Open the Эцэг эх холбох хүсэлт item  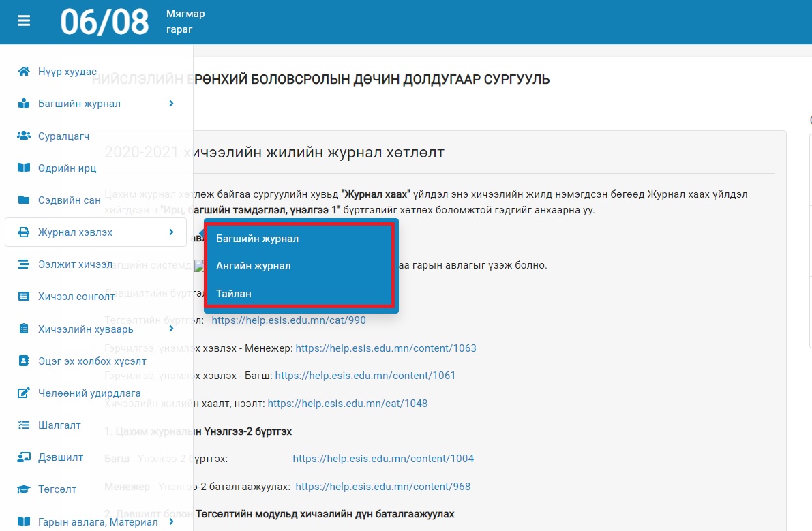click(x=92, y=361)
